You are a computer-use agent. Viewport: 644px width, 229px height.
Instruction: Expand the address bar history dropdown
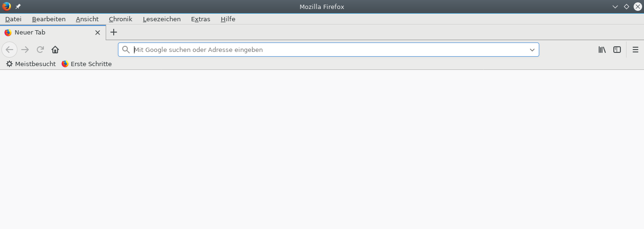click(x=532, y=50)
